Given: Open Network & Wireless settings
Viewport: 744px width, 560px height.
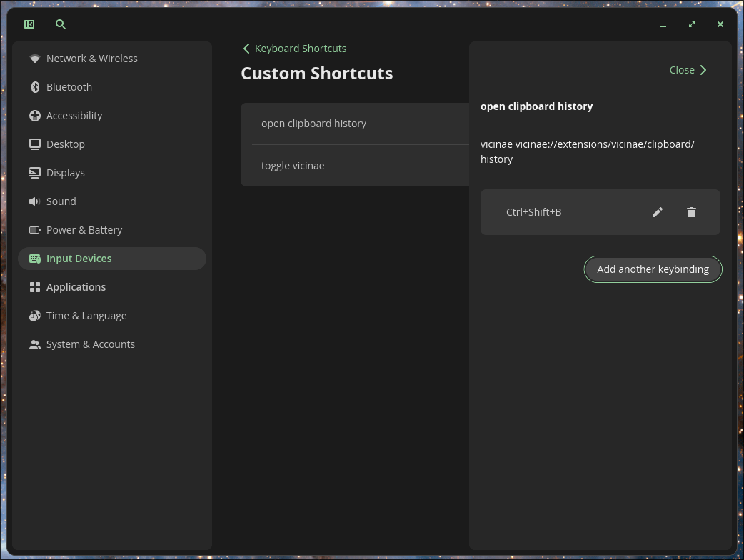Looking at the screenshot, I should [x=91, y=59].
